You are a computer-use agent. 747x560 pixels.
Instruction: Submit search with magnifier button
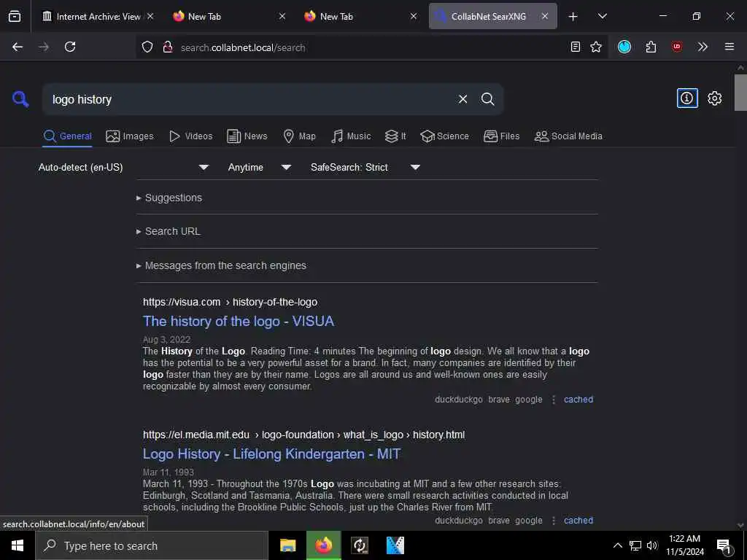[487, 99]
